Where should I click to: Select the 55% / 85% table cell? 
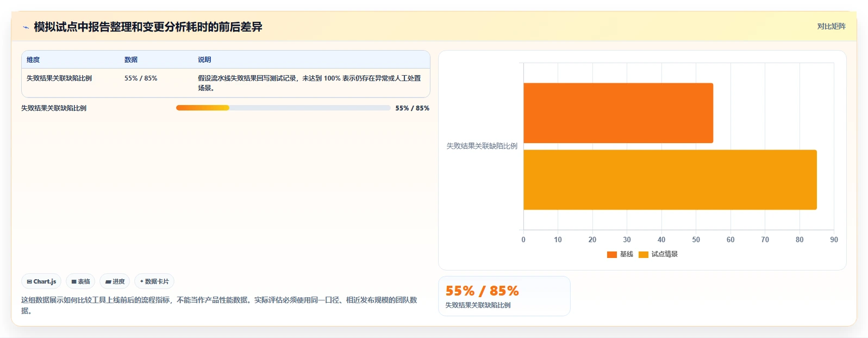pos(141,78)
